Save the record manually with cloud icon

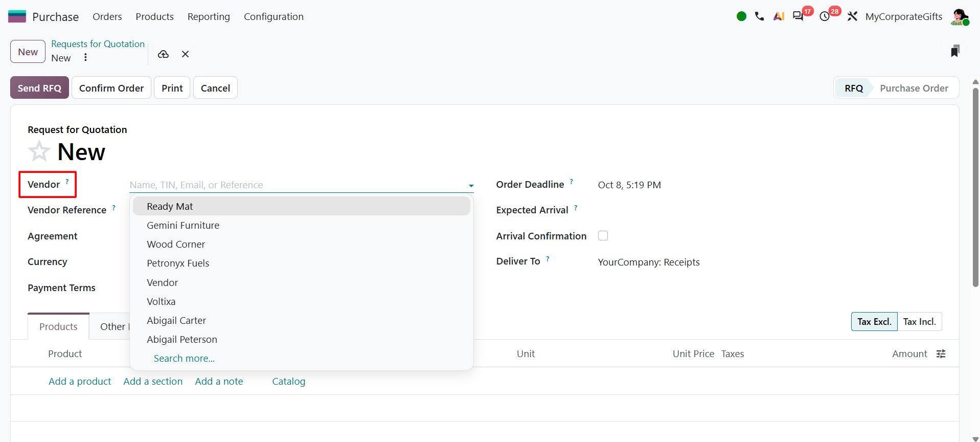click(163, 54)
